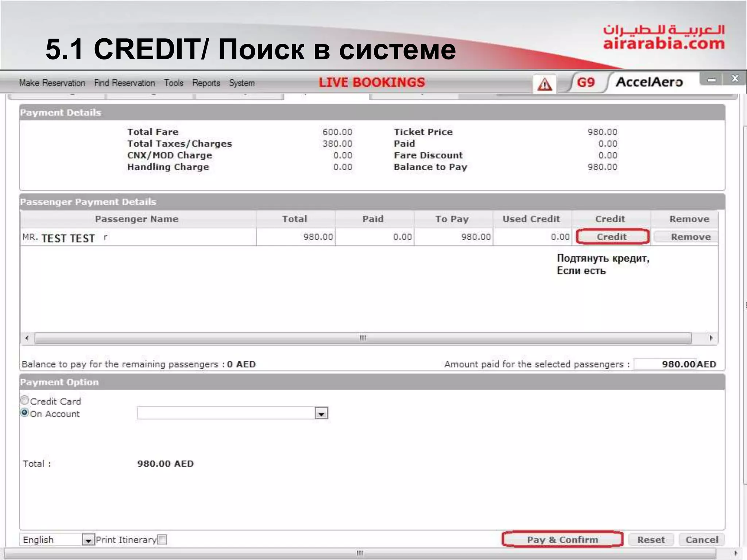Screen dimensions: 747x560
Task: Click left arrow of passenger table scrollbar
Action: [27, 338]
